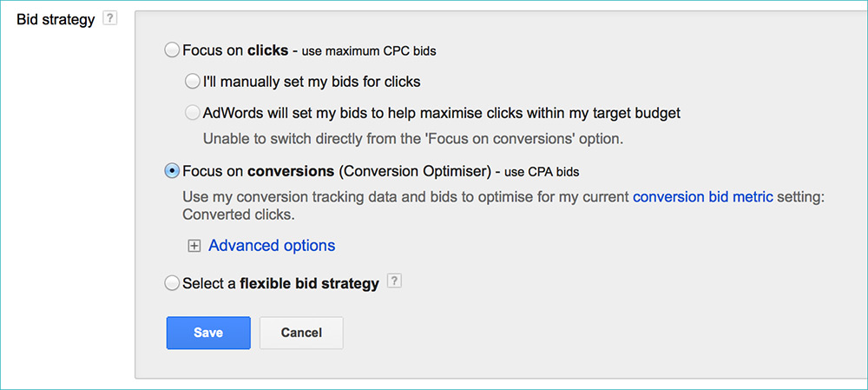This screenshot has width=868, height=390.
Task: Select the Focus on conversions radio button
Action: click(x=173, y=172)
